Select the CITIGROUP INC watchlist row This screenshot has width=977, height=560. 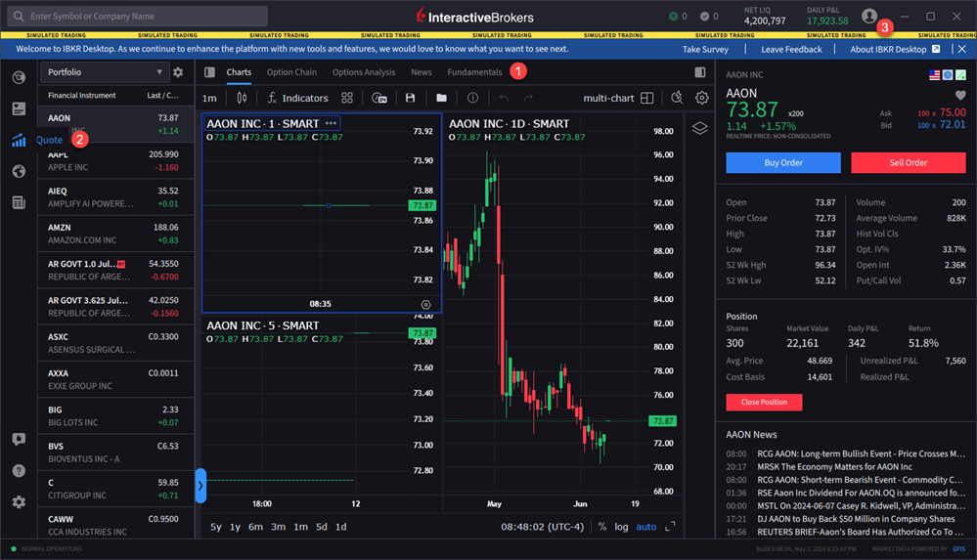coord(116,489)
